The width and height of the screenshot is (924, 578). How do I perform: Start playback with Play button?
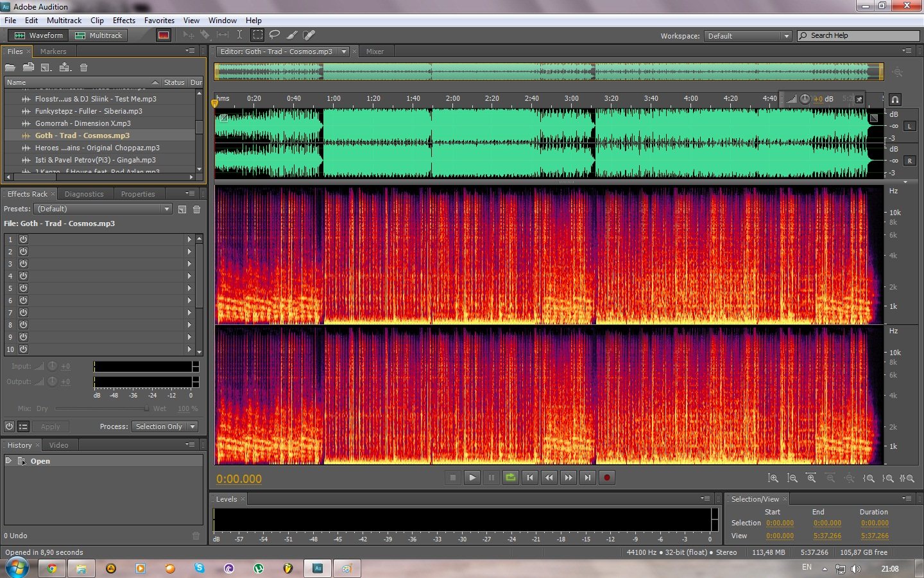coord(472,478)
